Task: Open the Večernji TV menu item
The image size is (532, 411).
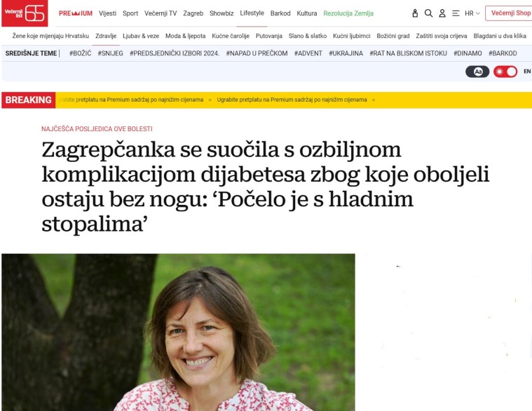Action: 161,13
